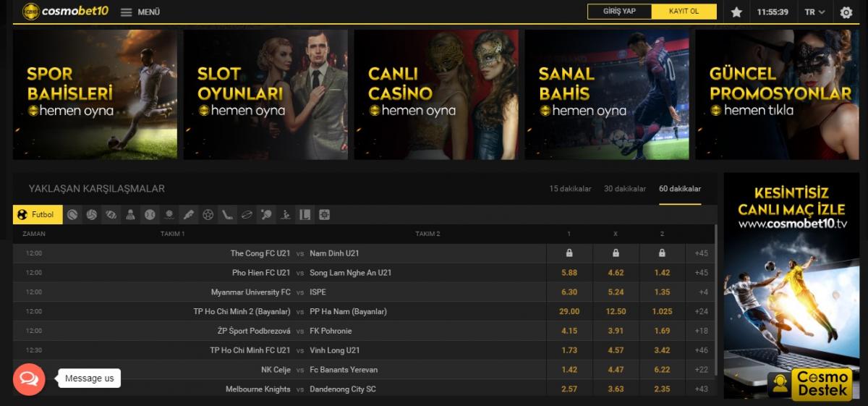Screen dimensions: 868x406
Task: Click the YAKLAŞAN KARŞILAŞMALAR heading
Action: click(97, 189)
